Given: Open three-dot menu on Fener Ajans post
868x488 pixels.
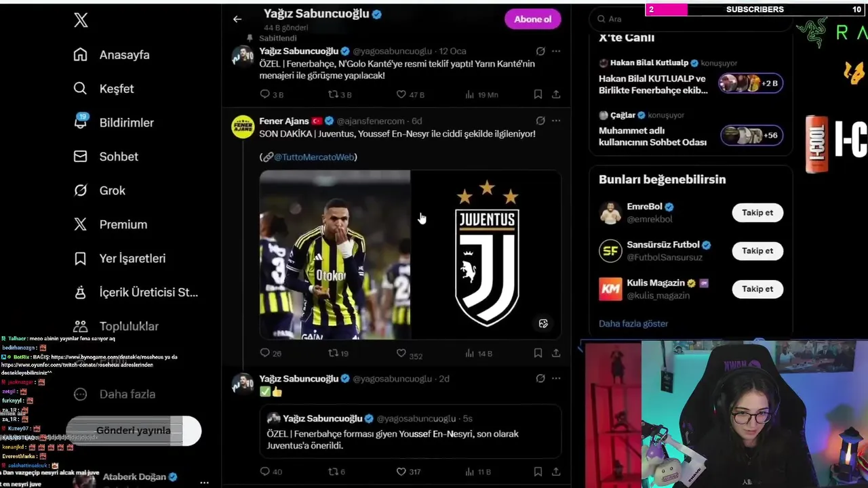Looking at the screenshot, I should [556, 121].
